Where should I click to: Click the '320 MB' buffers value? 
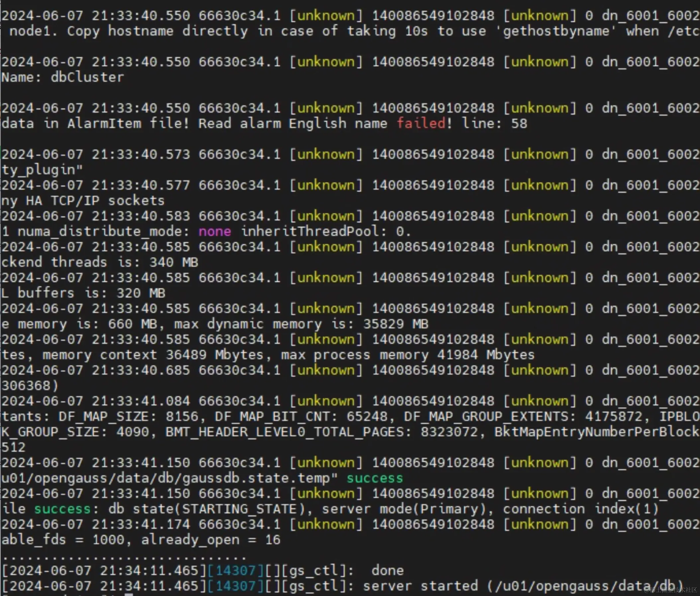pyautogui.click(x=141, y=293)
